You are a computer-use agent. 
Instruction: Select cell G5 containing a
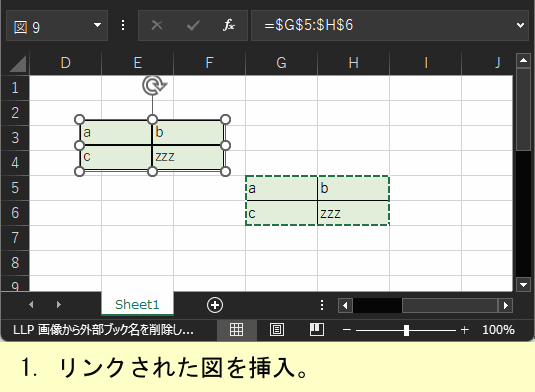pos(281,188)
